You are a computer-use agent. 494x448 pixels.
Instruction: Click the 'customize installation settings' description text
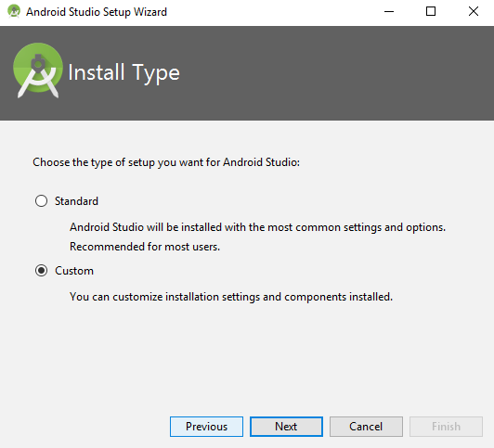click(x=231, y=297)
